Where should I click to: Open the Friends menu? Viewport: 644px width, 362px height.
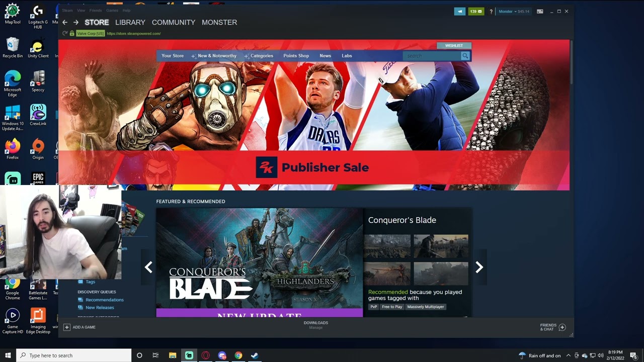coord(96,11)
